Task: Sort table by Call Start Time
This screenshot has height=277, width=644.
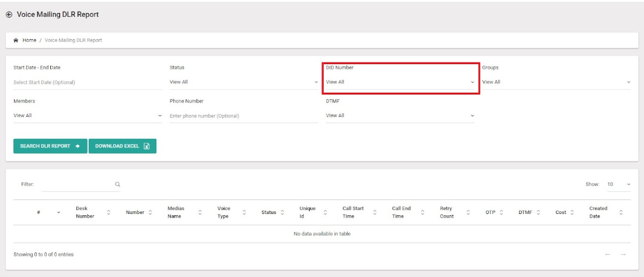Action: coord(359,212)
